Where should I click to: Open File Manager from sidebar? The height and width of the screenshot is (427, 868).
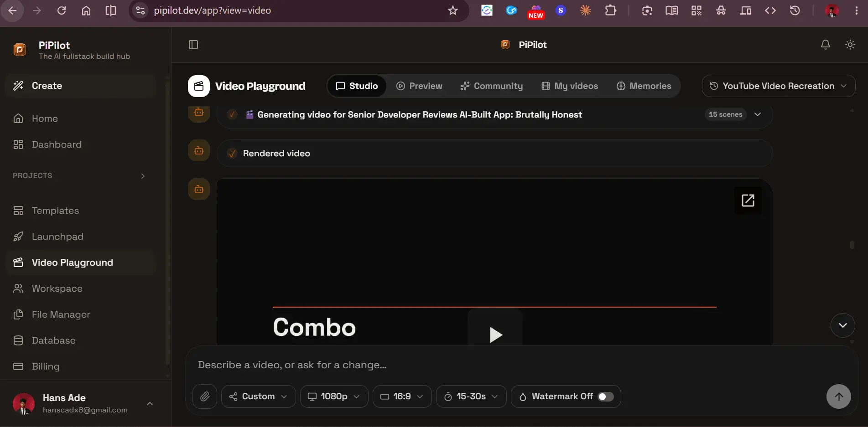click(x=81, y=314)
